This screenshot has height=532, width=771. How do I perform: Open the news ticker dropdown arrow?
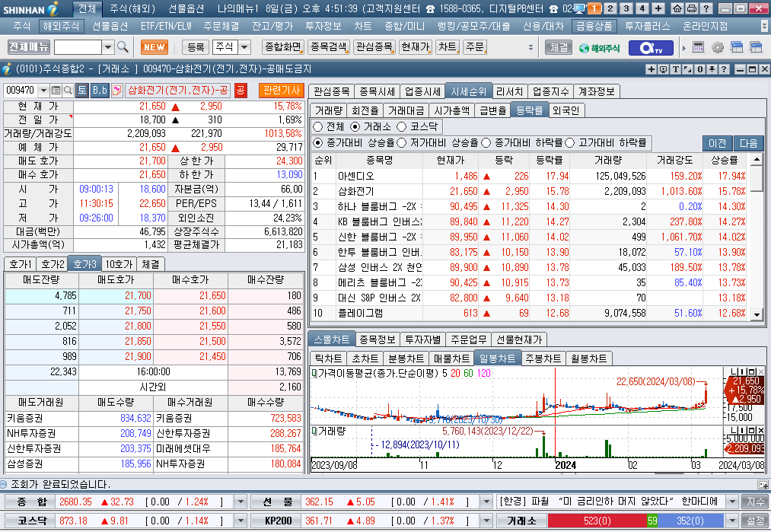pos(732,502)
